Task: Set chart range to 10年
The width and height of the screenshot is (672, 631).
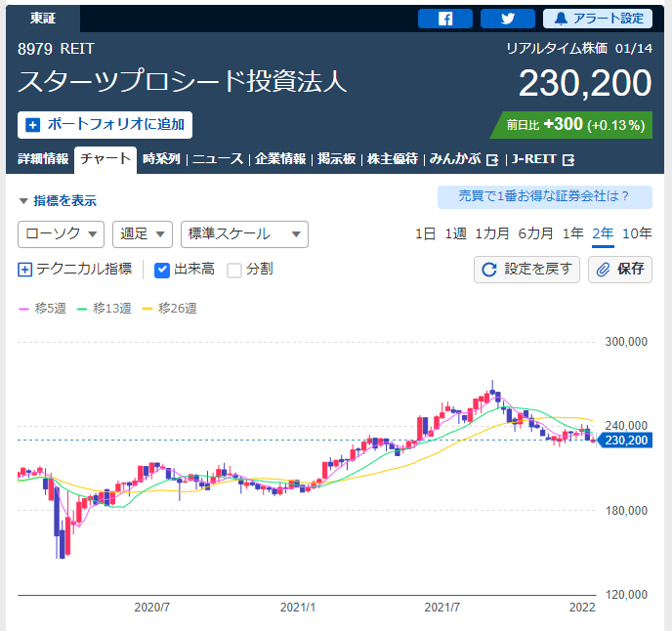Action: pyautogui.click(x=637, y=233)
